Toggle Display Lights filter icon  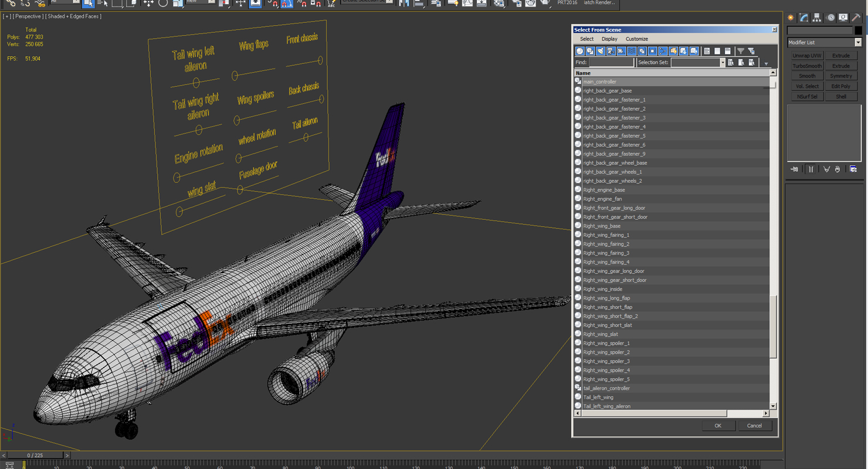point(601,51)
